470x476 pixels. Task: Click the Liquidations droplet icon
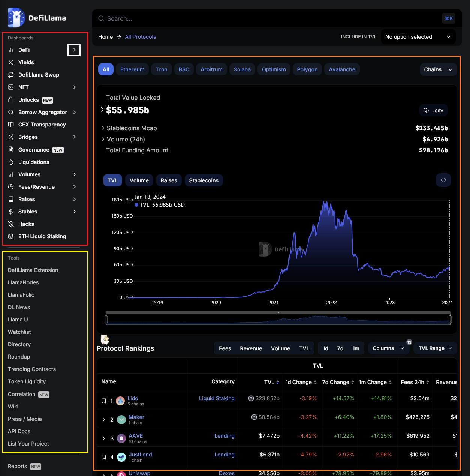(x=11, y=162)
